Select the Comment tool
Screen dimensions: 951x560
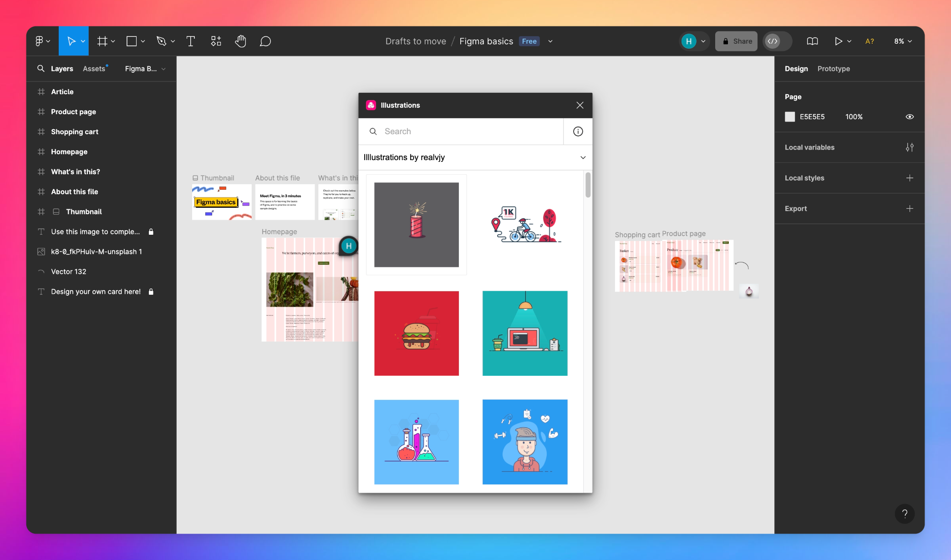point(265,41)
